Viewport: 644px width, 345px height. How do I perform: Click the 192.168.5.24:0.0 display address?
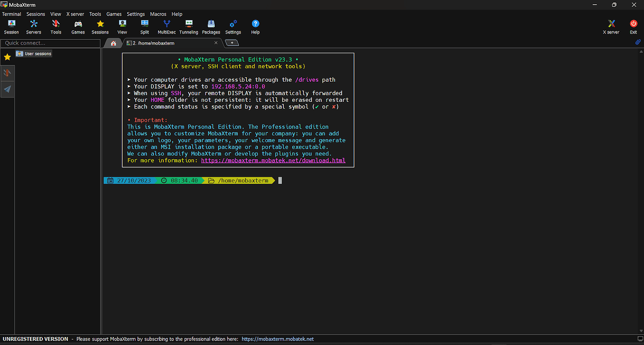click(x=238, y=86)
